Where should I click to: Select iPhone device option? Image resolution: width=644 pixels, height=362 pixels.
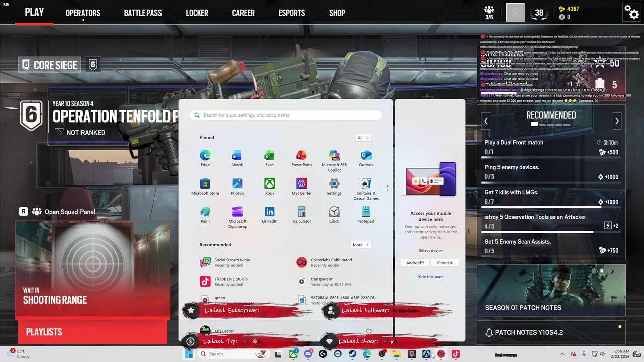(x=445, y=263)
